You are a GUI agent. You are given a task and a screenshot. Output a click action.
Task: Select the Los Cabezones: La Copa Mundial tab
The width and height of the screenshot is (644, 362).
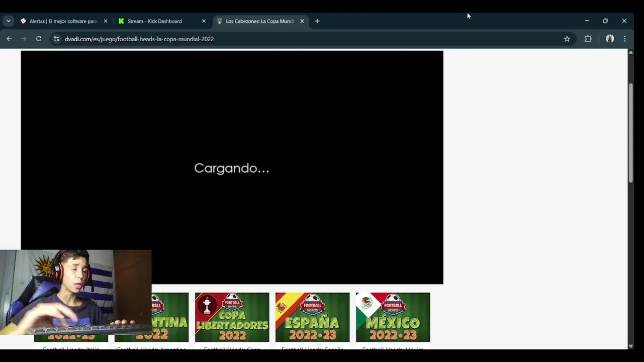pos(260,21)
